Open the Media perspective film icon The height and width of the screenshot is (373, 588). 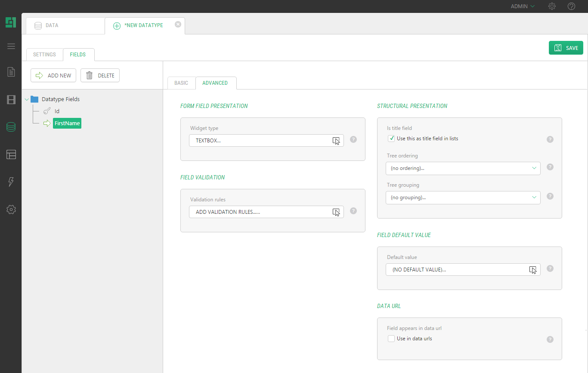[11, 100]
